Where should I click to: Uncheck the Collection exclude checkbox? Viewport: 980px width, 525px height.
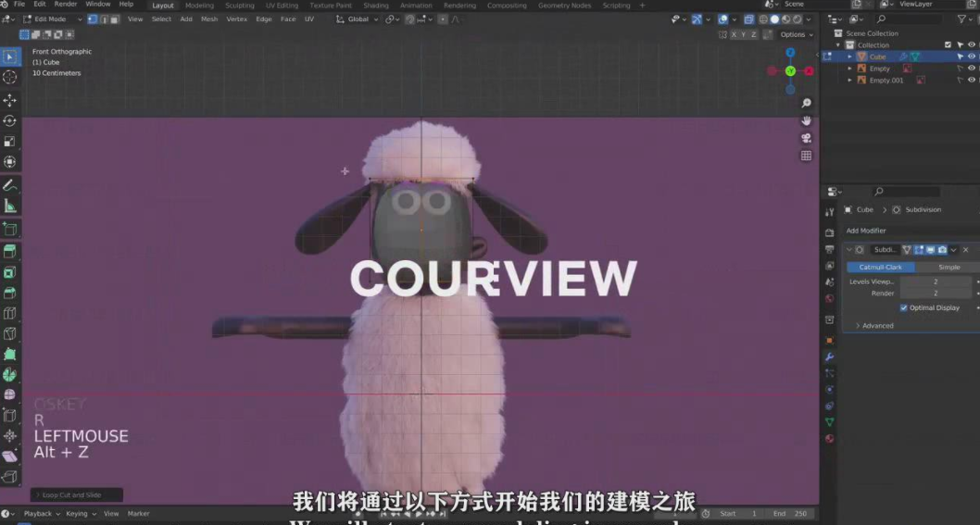(949, 45)
